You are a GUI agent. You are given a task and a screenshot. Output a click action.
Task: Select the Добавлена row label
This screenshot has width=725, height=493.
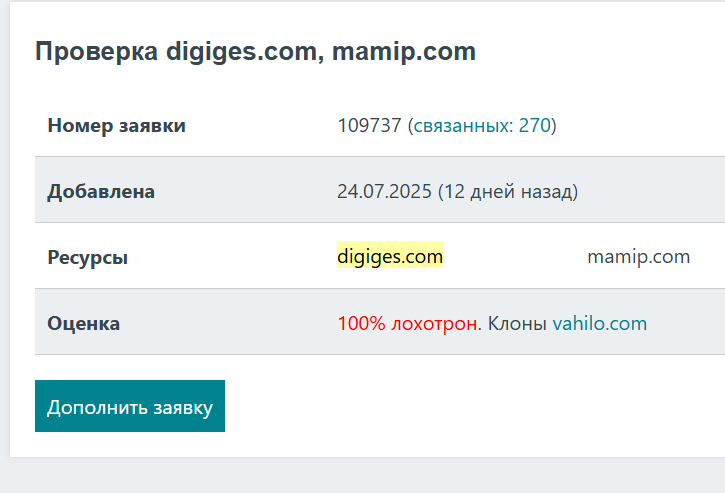[x=101, y=191]
